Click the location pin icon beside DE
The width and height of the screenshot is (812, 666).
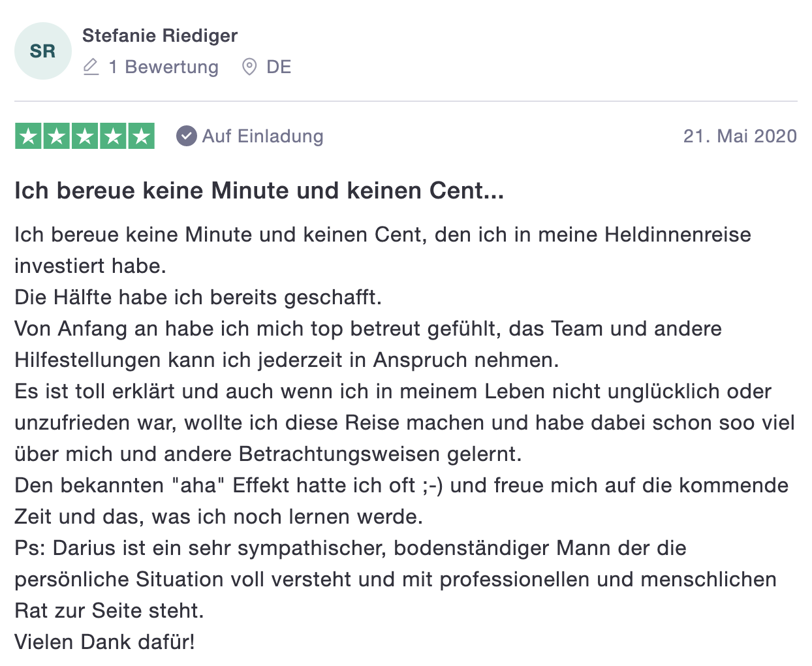coord(249,67)
